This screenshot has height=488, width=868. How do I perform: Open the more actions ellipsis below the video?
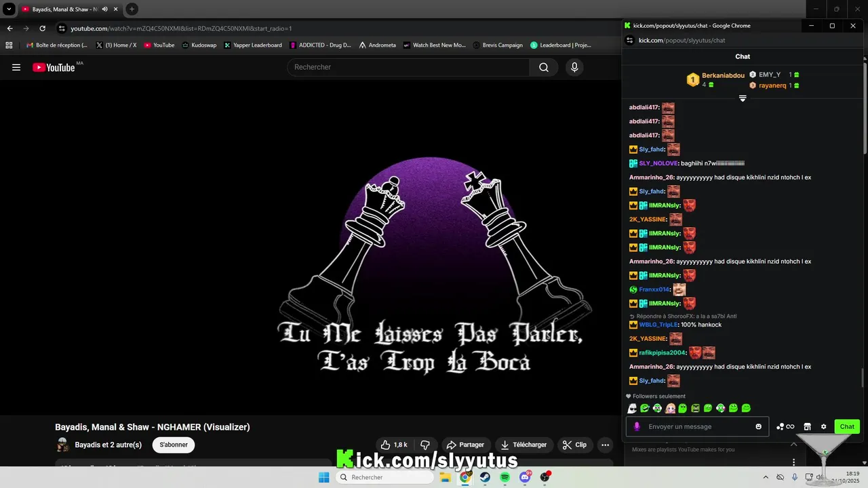pyautogui.click(x=605, y=445)
